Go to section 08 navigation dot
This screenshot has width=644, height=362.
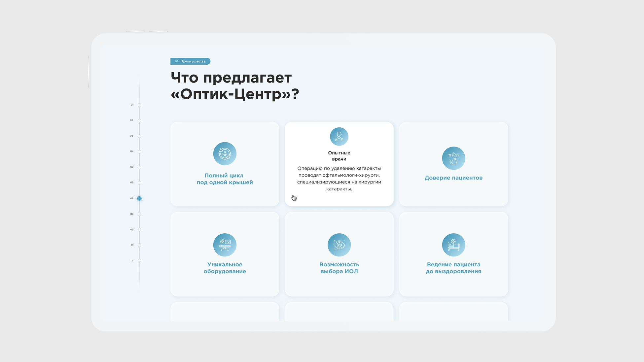139,214
